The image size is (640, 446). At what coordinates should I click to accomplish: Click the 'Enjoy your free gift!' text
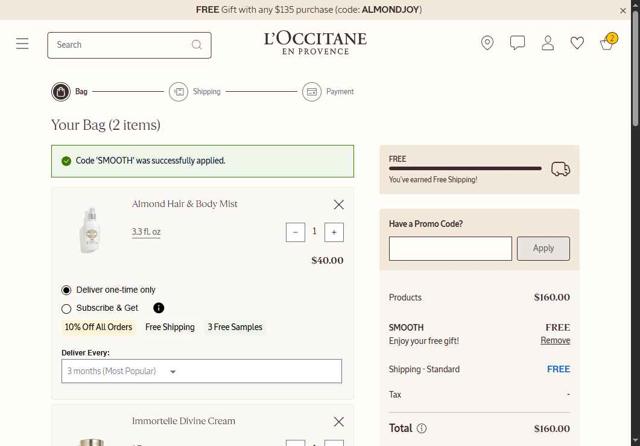coord(424,341)
